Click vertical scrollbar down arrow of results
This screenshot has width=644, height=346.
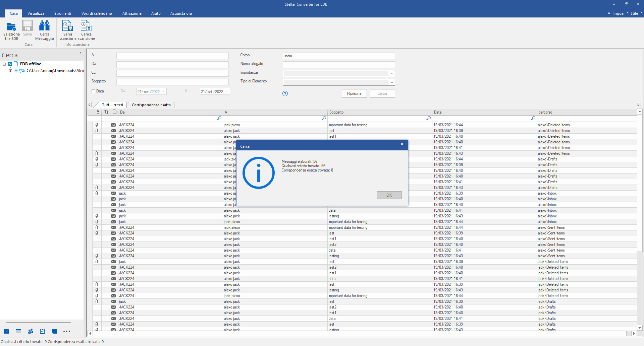point(640,328)
